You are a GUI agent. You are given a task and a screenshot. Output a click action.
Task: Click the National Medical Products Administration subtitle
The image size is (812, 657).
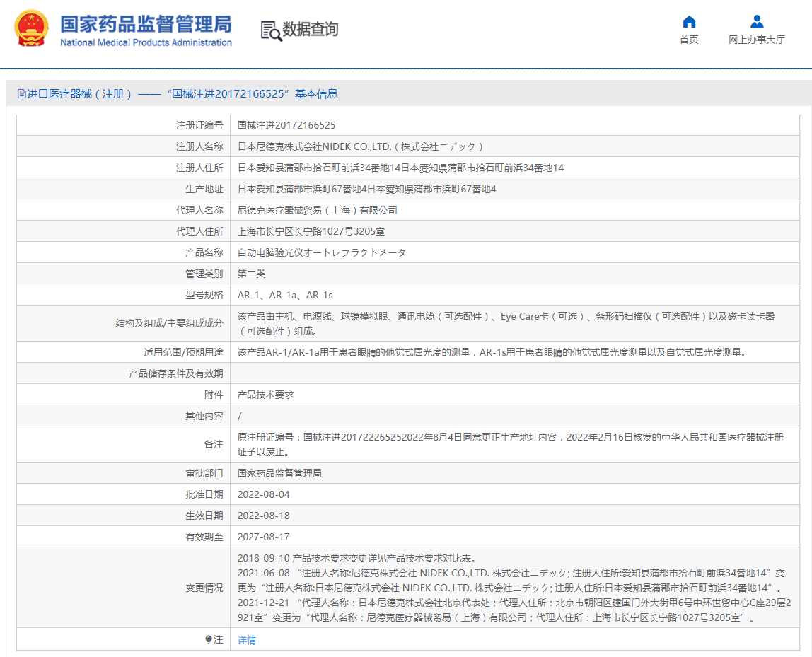[x=146, y=42]
